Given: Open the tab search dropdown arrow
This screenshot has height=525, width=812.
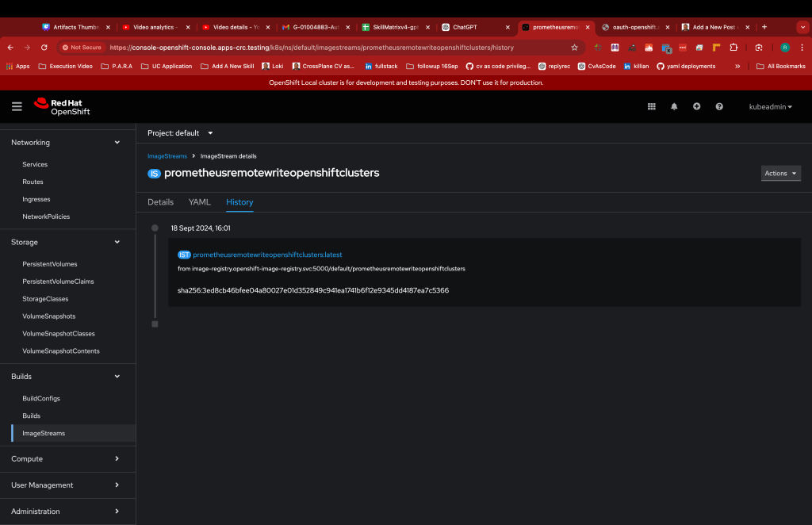Looking at the screenshot, I should 802,27.
